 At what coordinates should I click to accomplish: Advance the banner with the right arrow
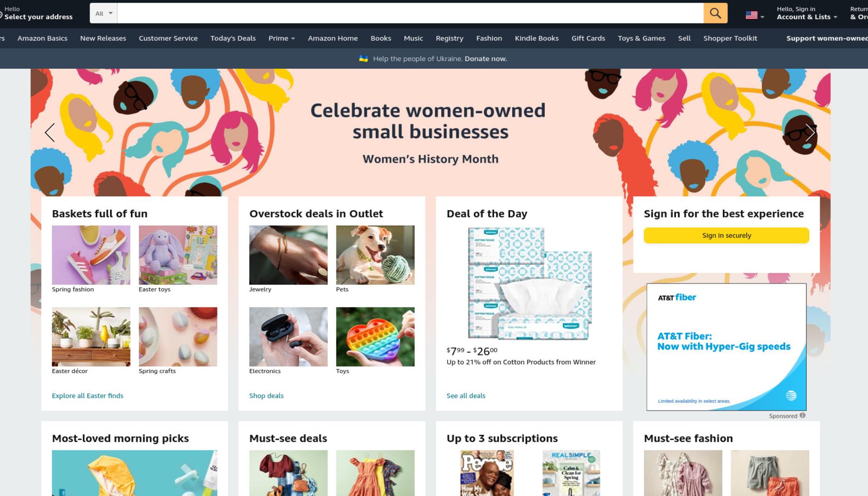click(810, 132)
